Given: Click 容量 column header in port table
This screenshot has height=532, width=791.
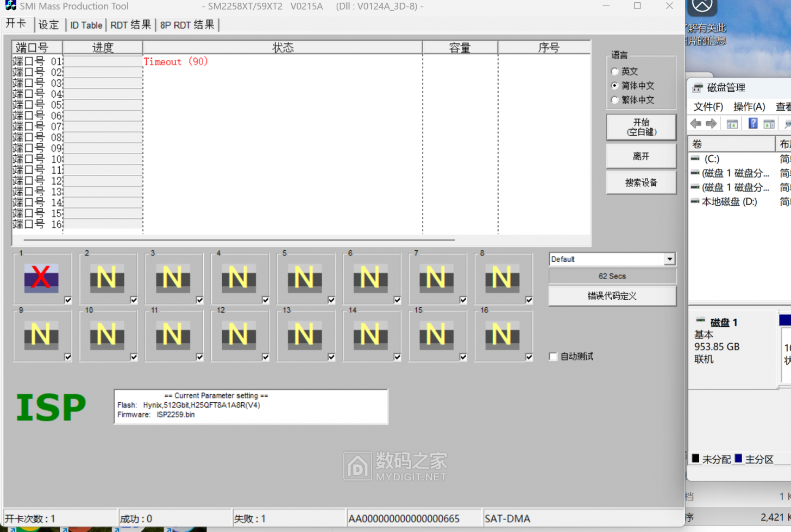Looking at the screenshot, I should pyautogui.click(x=460, y=48).
